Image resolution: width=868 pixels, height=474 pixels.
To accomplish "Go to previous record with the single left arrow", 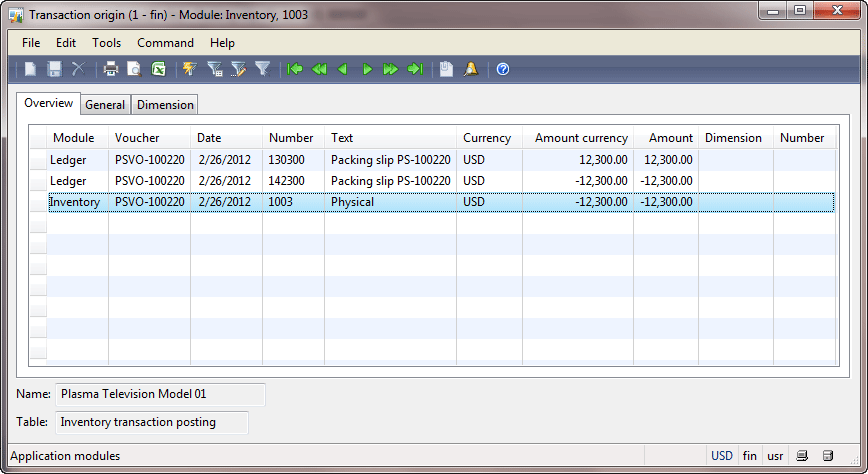I will coord(343,69).
